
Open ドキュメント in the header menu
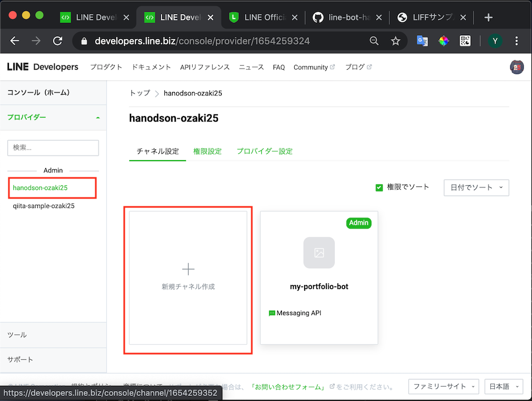point(151,67)
